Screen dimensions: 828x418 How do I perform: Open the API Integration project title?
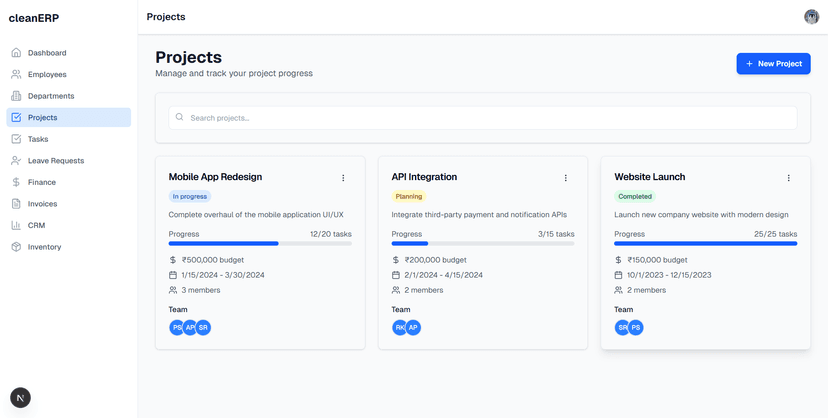coord(425,177)
